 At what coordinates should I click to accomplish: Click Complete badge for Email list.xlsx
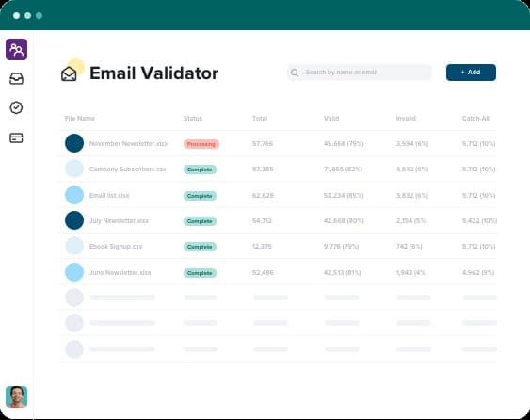point(200,196)
